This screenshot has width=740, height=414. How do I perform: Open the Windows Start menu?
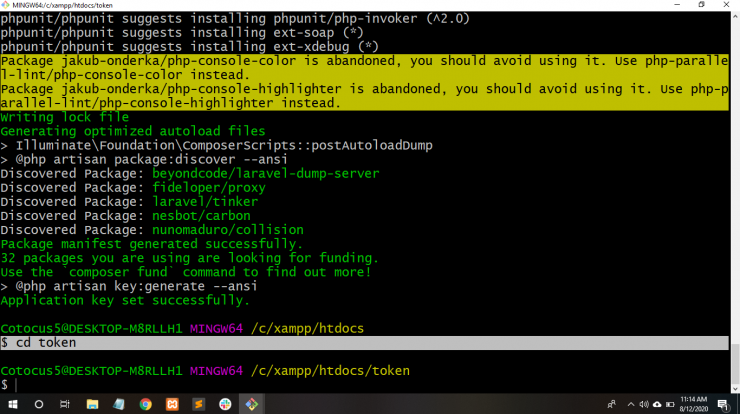(x=13, y=404)
